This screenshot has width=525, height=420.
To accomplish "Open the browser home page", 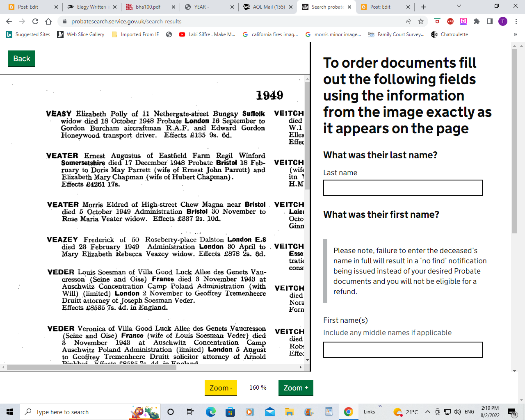I will click(48, 21).
